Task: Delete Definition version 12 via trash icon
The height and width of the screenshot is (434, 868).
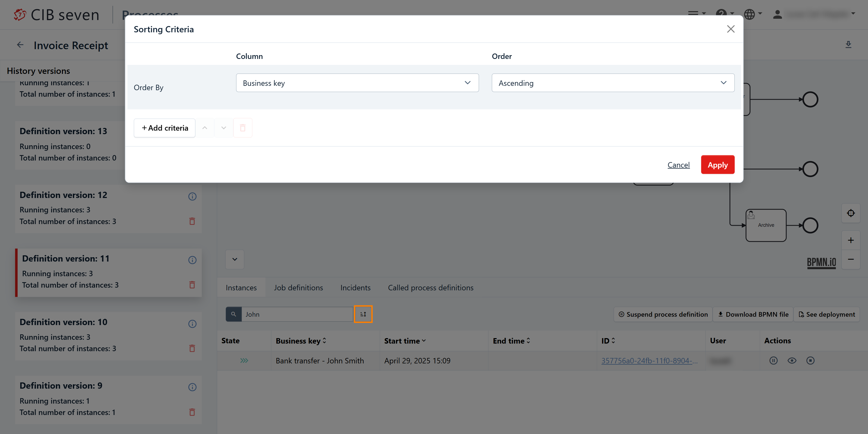Action: pyautogui.click(x=192, y=221)
